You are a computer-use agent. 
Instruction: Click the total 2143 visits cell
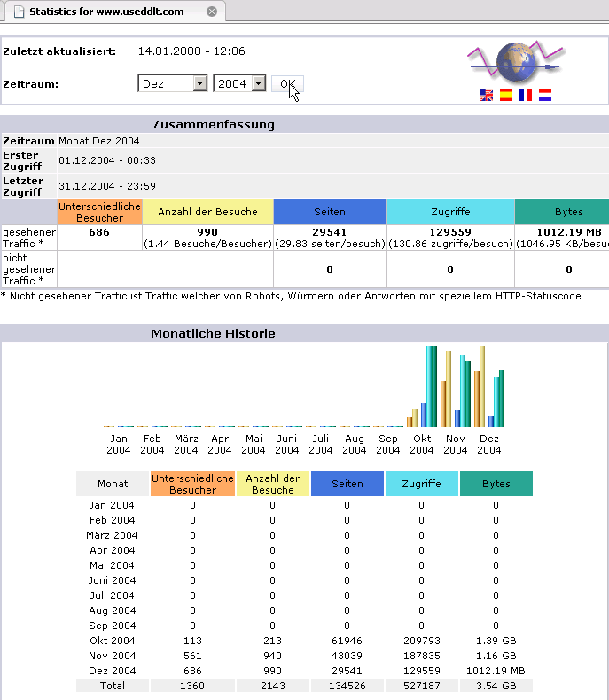coord(272,686)
